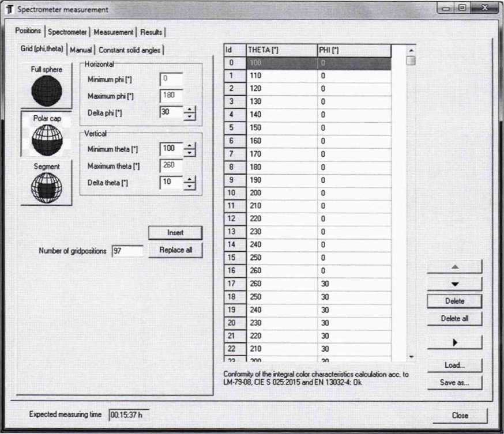Adjust Delta theta spinner arrows
Image resolution: width=504 pixels, height=434 pixels.
pos(190,183)
